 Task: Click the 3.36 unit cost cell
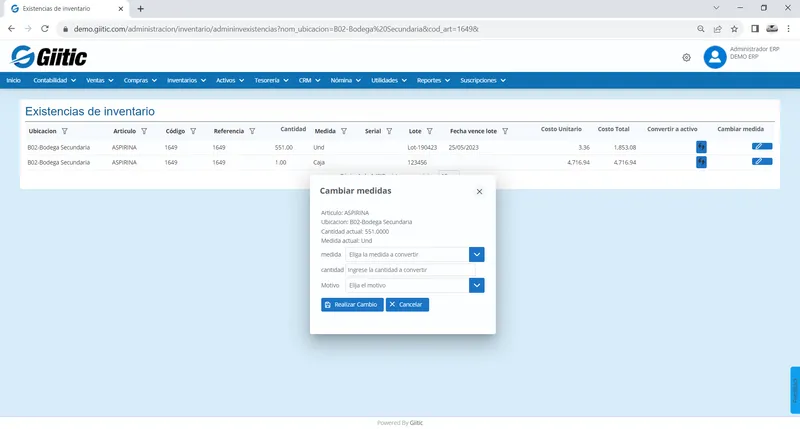pos(584,147)
